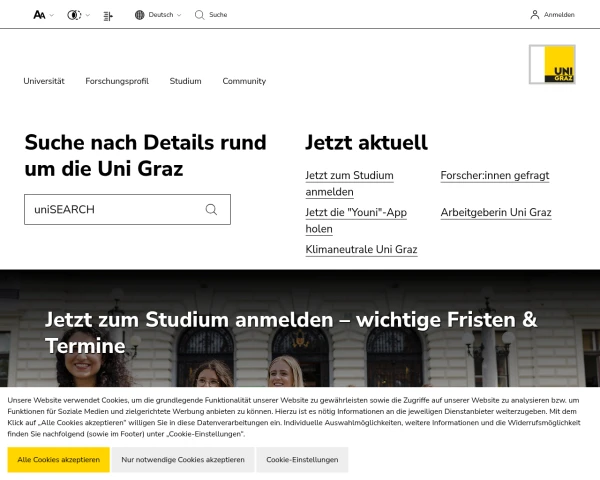Focus the uniSEARCH input field

point(127,209)
